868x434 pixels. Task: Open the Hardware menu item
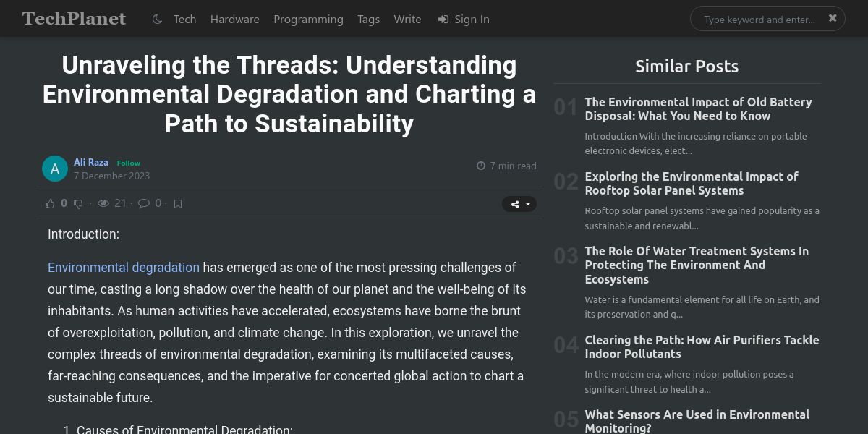click(235, 20)
